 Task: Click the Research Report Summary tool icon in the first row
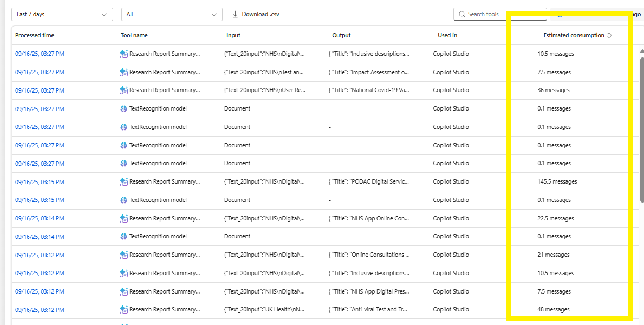(123, 54)
